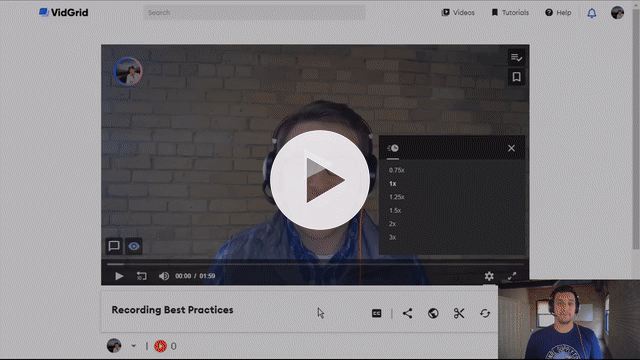Select 1.5x playback speed

(395, 211)
